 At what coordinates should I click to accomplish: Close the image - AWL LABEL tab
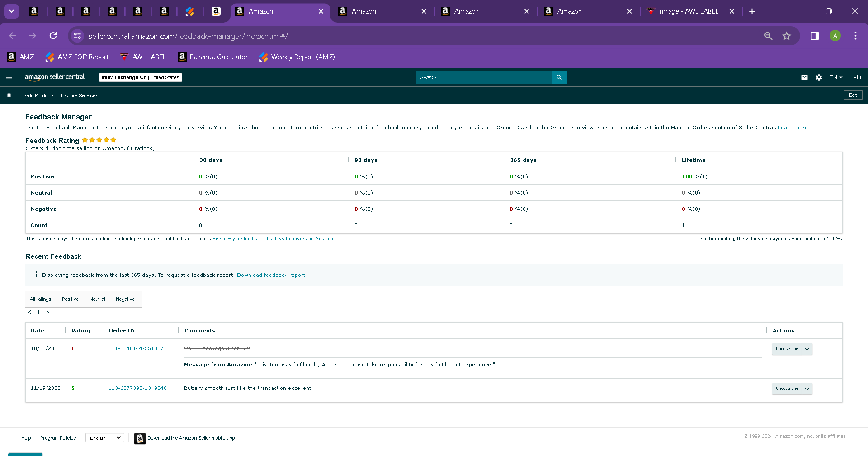pos(732,11)
